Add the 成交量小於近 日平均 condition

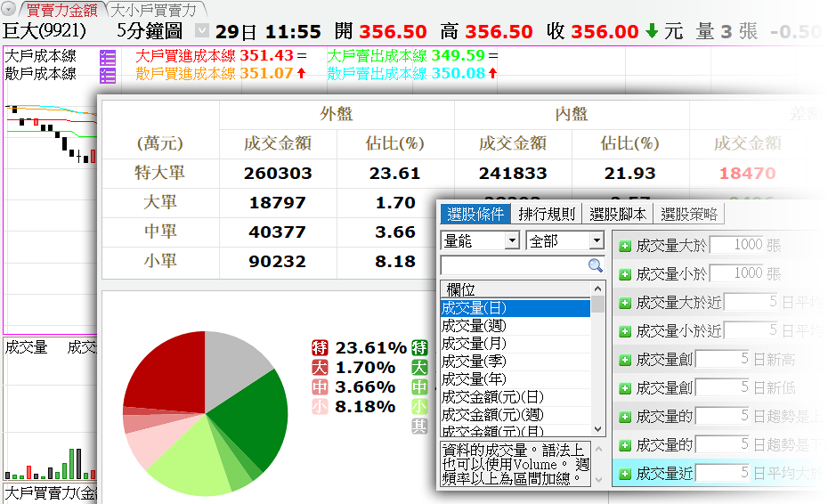pyautogui.click(x=625, y=332)
